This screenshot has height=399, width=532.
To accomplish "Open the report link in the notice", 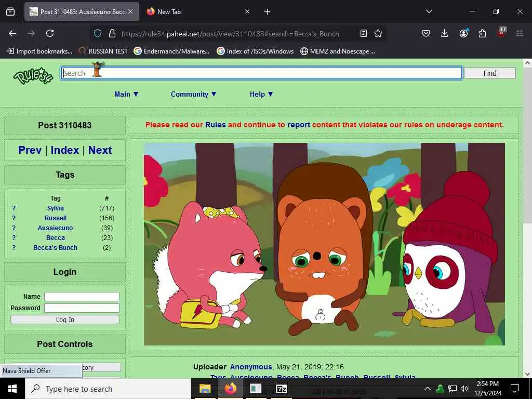I will click(299, 125).
